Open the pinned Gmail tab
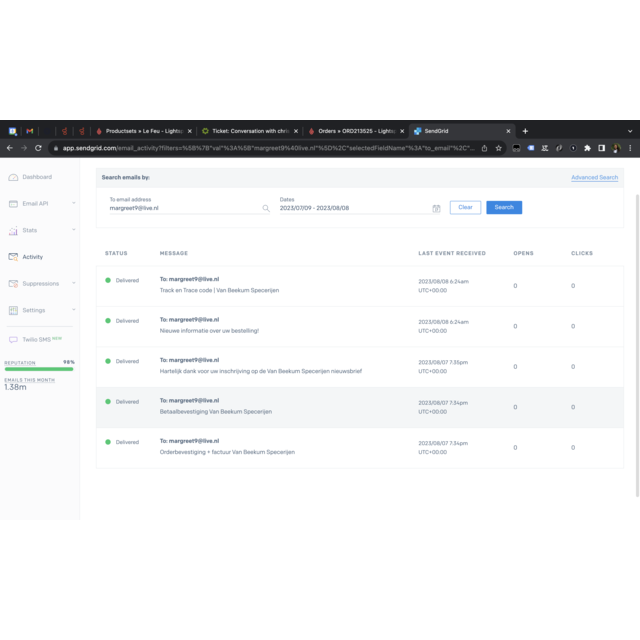The width and height of the screenshot is (640, 640). tap(30, 131)
